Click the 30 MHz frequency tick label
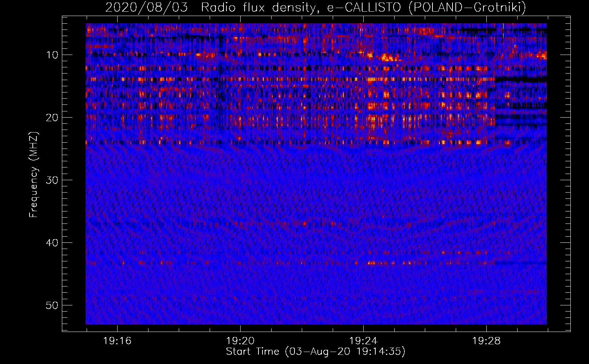This screenshot has height=364, width=589. 52,180
